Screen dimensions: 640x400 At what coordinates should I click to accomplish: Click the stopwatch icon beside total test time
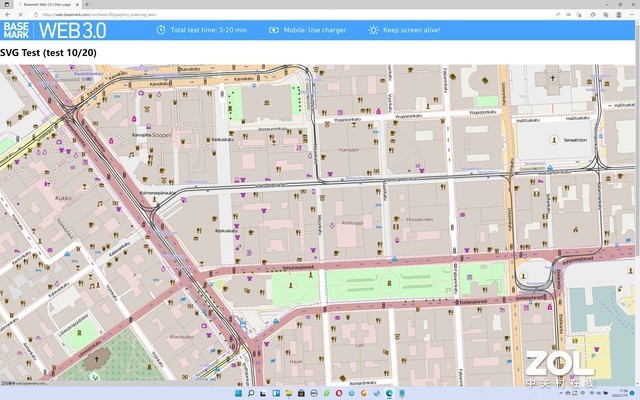[161, 30]
